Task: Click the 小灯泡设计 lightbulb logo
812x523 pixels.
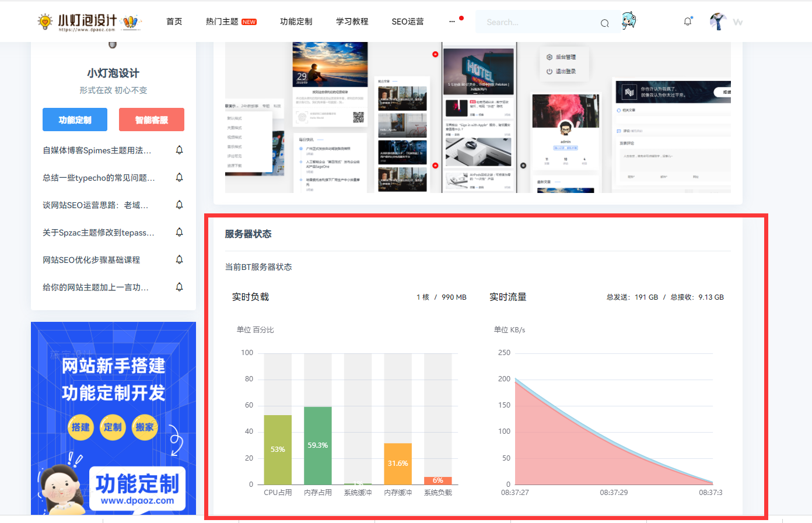Action: [x=45, y=19]
